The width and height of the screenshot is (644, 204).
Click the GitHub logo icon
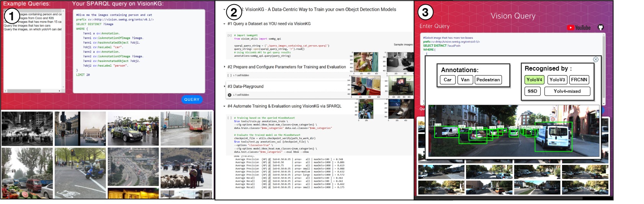click(600, 28)
